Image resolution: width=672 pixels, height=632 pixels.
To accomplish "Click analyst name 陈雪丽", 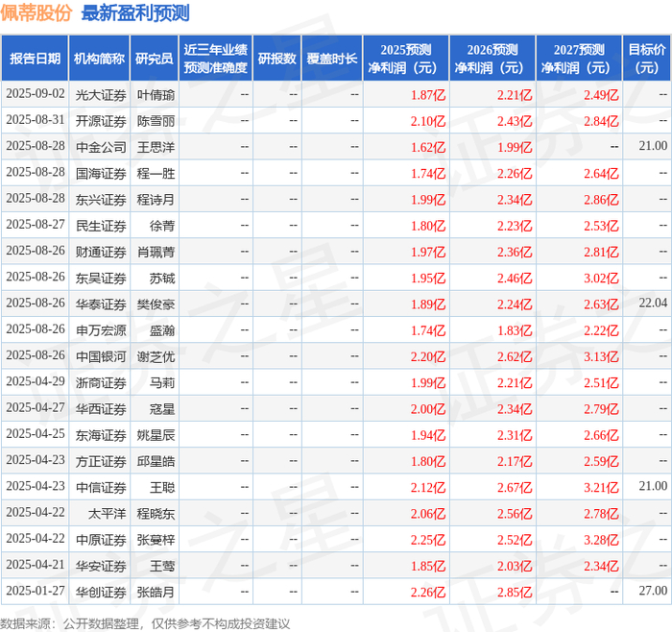I will click(156, 121).
